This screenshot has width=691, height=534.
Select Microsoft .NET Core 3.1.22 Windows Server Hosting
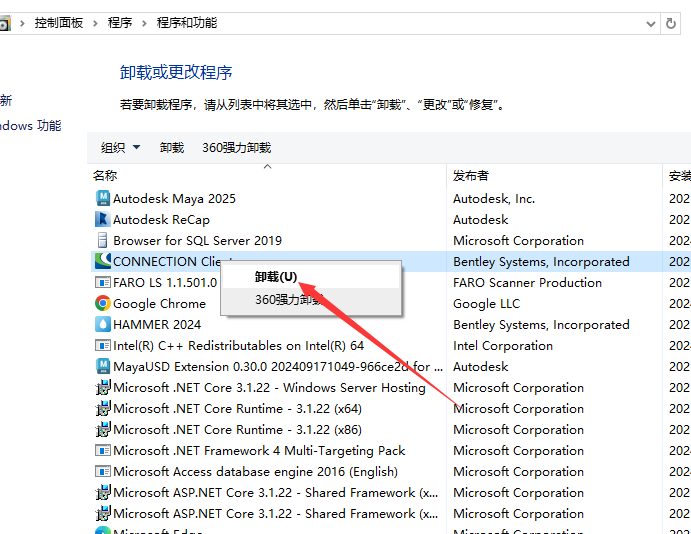[x=269, y=388]
